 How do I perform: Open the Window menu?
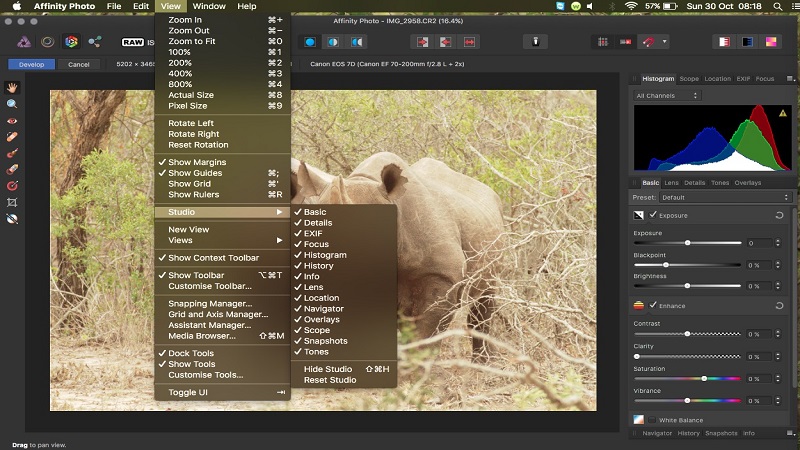tap(209, 6)
